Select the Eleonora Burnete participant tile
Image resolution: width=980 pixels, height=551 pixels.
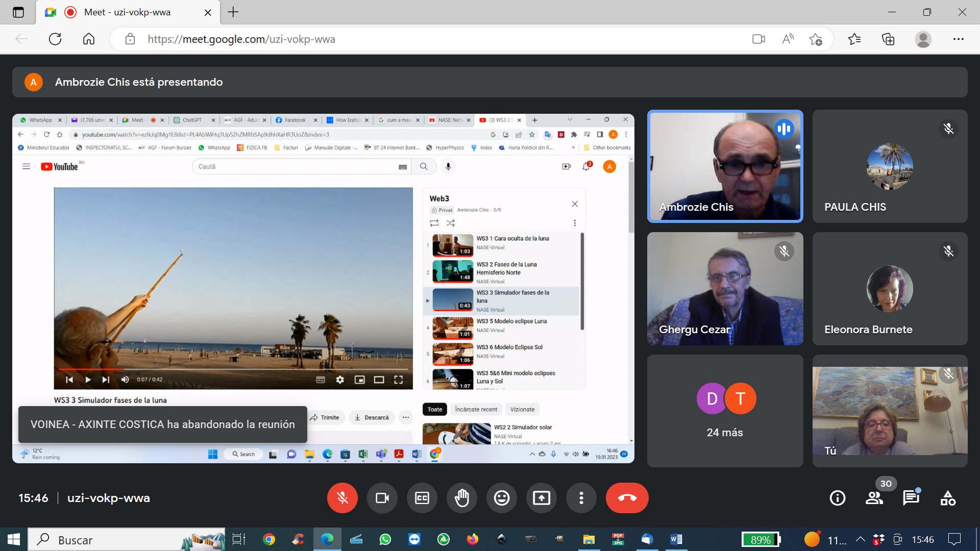coord(890,289)
